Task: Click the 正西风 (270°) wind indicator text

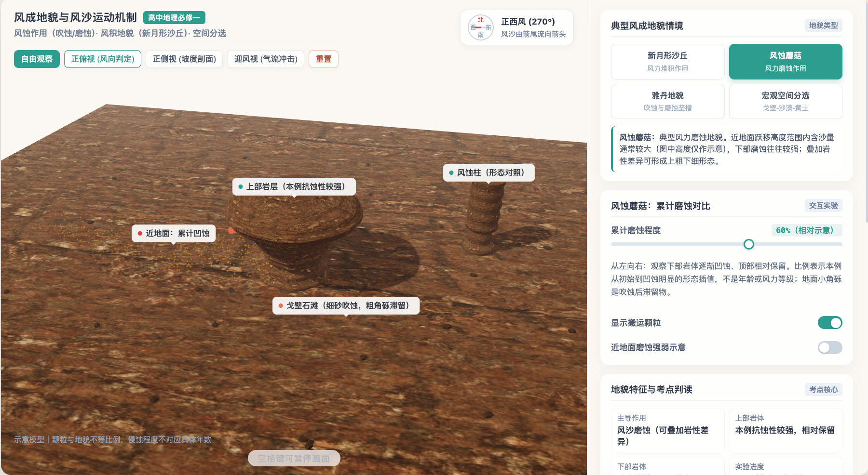Action: 528,22
